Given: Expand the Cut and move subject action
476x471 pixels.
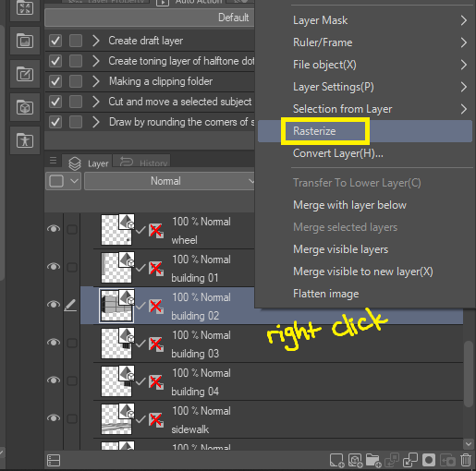Looking at the screenshot, I should coord(96,102).
